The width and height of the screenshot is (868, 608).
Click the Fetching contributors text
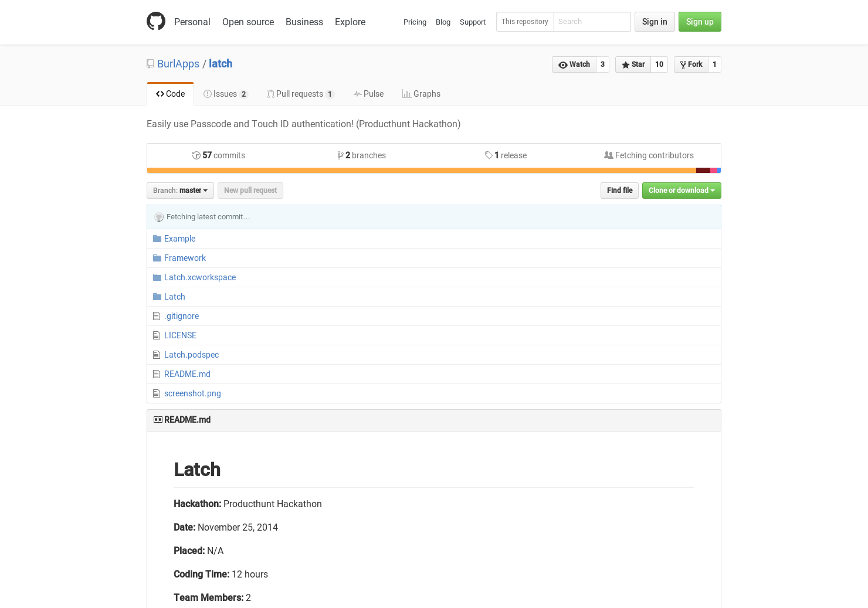pos(655,155)
